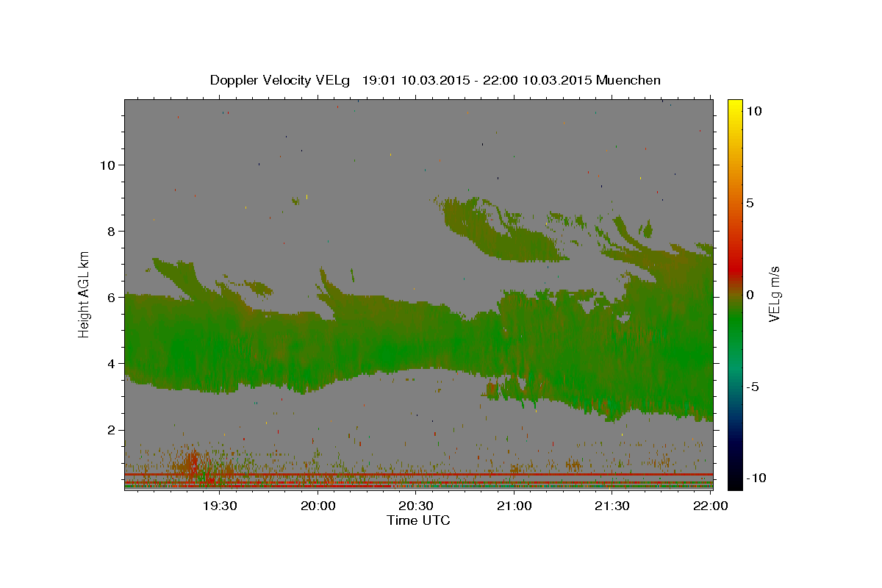Viewport: 882px width, 588px height.
Task: Click the colorbar value -5 label
Action: pyautogui.click(x=752, y=387)
